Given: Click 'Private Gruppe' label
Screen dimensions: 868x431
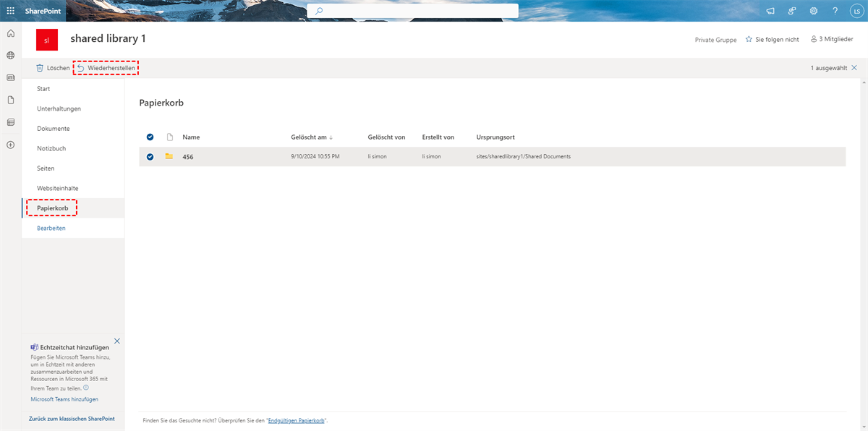Looking at the screenshot, I should pos(716,40).
